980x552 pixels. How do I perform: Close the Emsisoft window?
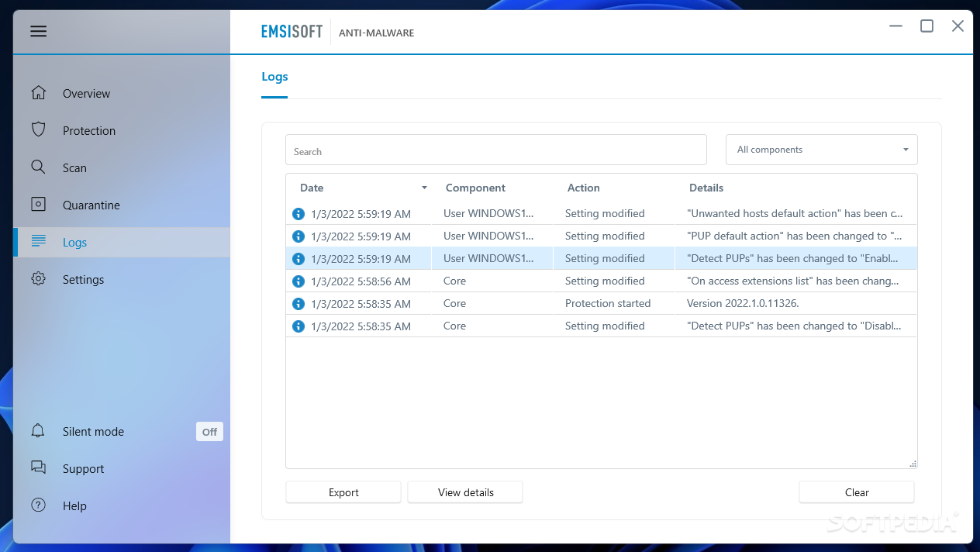tap(958, 26)
